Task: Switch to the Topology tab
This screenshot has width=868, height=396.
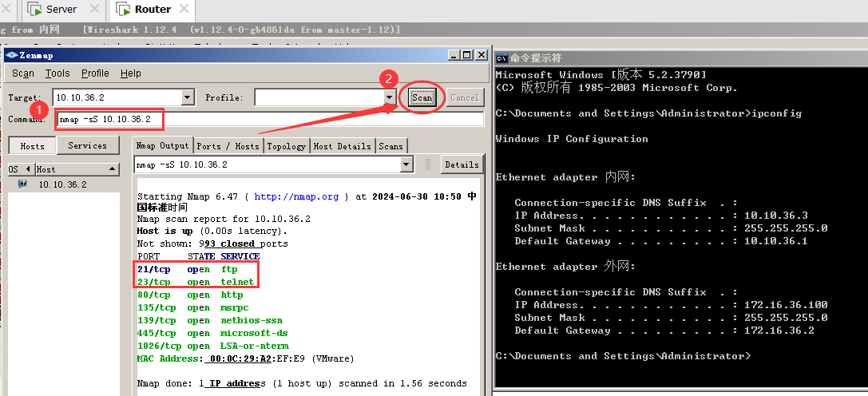Action: [286, 146]
